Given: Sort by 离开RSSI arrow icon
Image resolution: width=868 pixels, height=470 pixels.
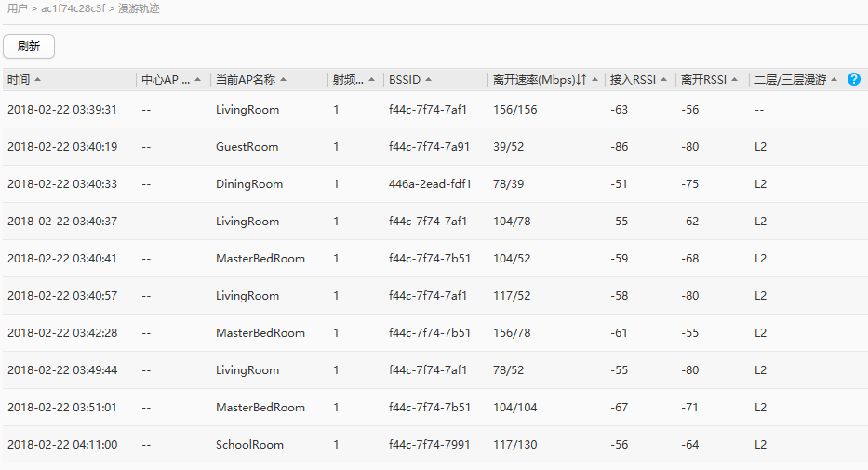Looking at the screenshot, I should tap(734, 80).
